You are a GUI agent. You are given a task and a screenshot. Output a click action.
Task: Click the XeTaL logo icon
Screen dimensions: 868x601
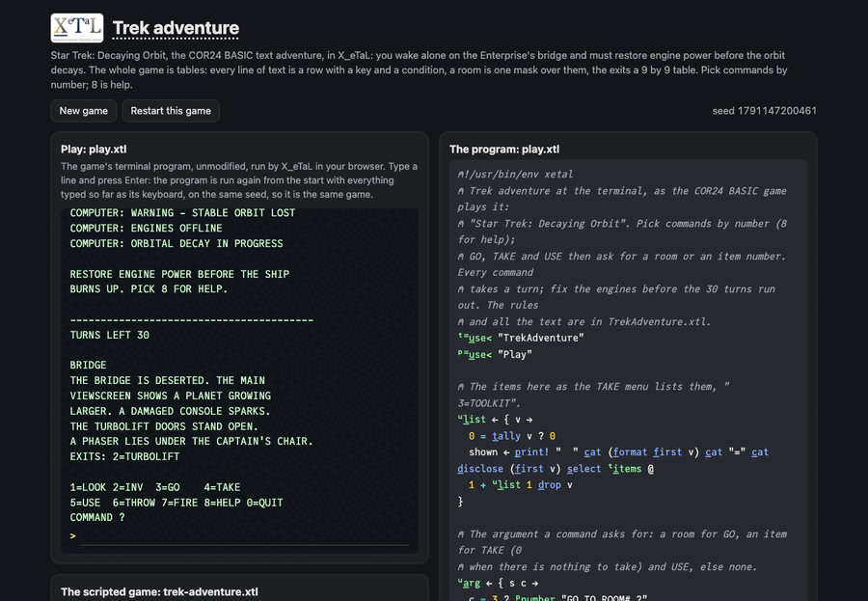point(77,28)
